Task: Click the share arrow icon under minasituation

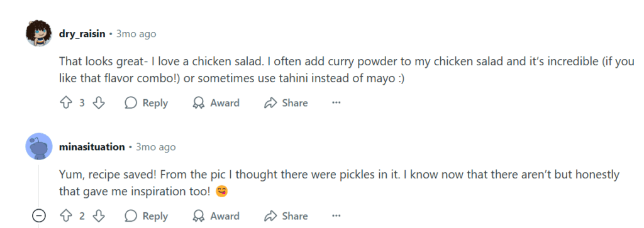Action: pyautogui.click(x=270, y=215)
